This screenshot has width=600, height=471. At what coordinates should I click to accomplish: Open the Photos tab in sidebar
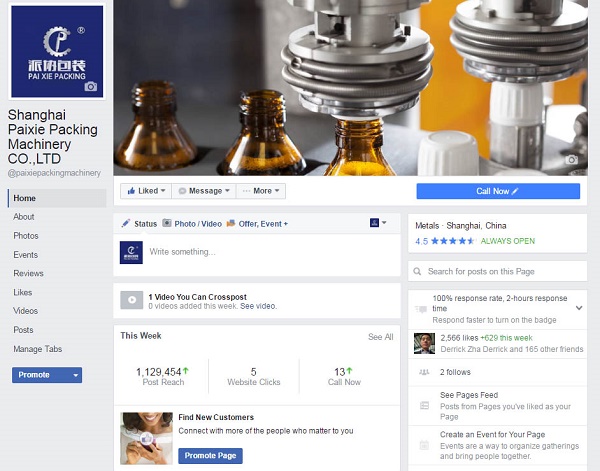[26, 235]
